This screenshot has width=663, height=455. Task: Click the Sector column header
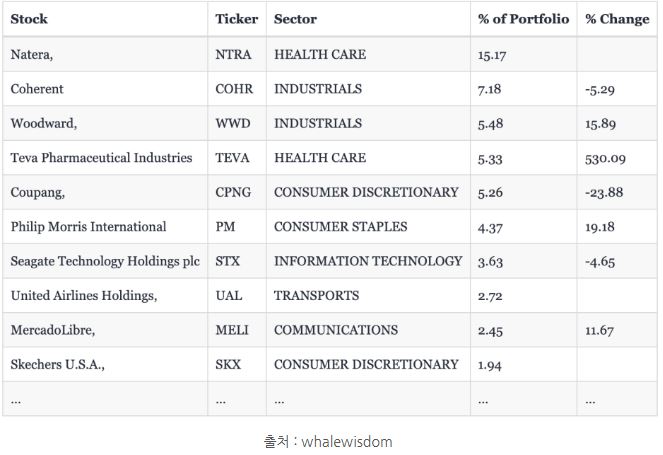coord(295,19)
